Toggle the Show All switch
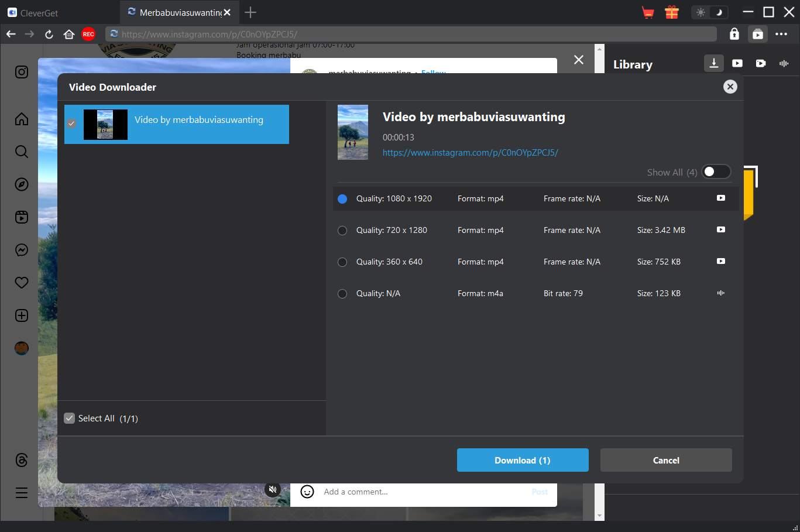Screen dimensions: 800x532 (716, 171)
